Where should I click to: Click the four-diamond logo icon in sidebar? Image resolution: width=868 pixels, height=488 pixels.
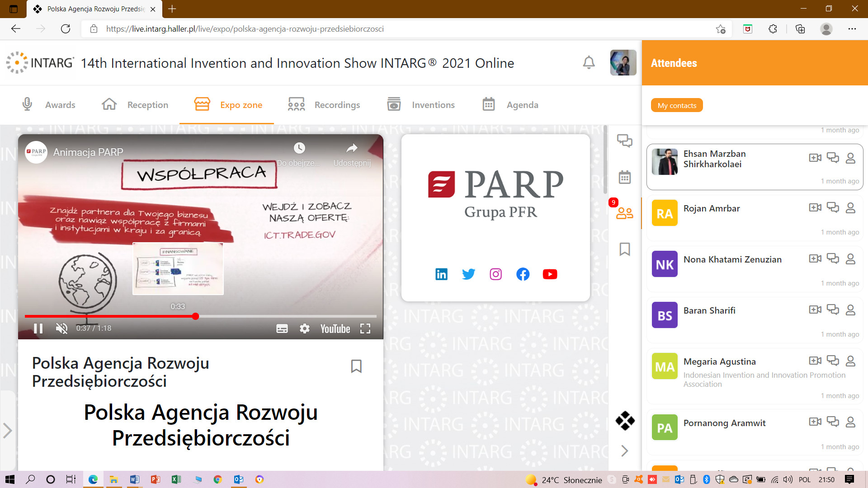[625, 421]
